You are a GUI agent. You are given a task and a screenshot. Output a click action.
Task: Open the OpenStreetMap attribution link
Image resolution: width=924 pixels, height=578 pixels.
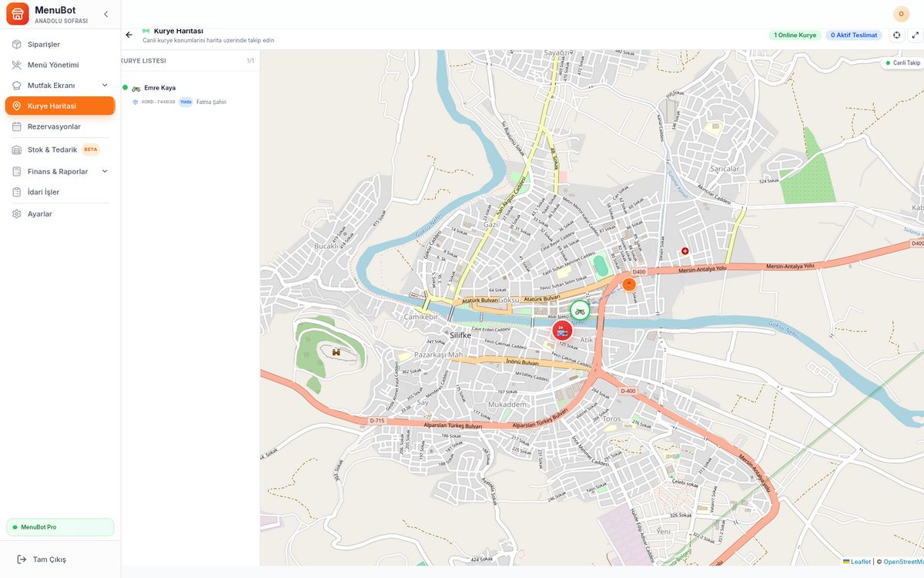[x=903, y=562]
